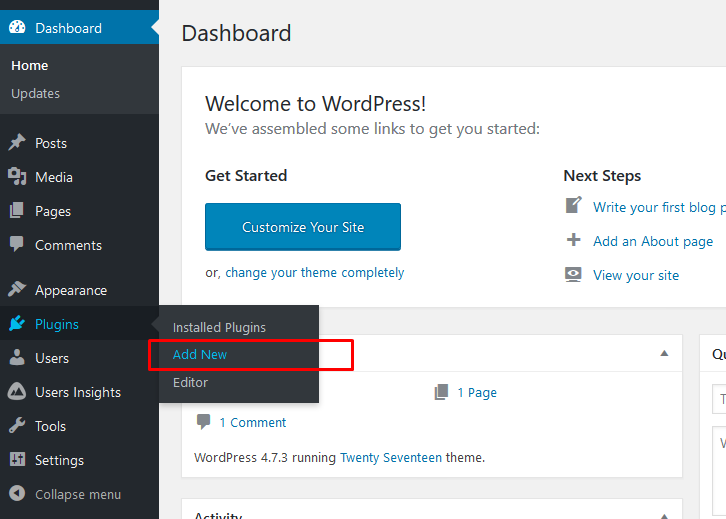The height and width of the screenshot is (519, 726).
Task: Open Twenty Seventeen theme link
Action: (x=391, y=457)
